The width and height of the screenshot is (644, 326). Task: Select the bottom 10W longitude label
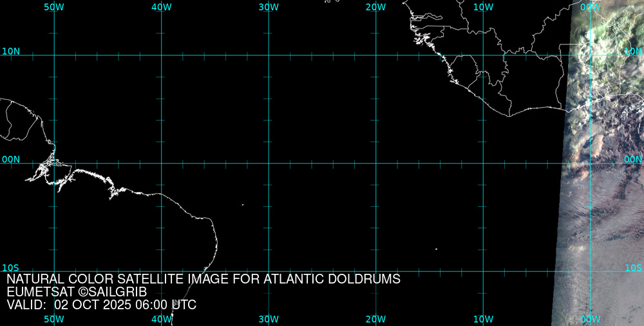point(483,319)
